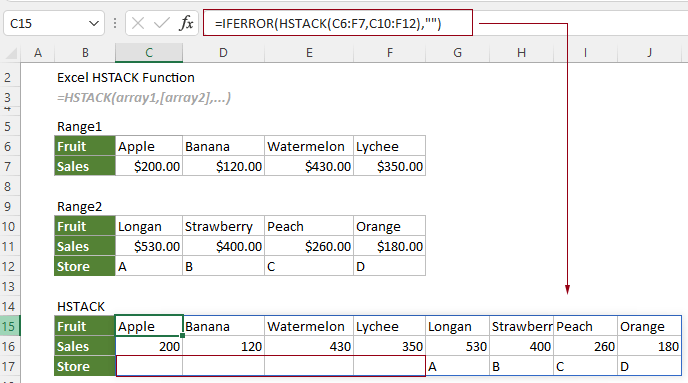
Task: Select column F header
Action: (390, 53)
